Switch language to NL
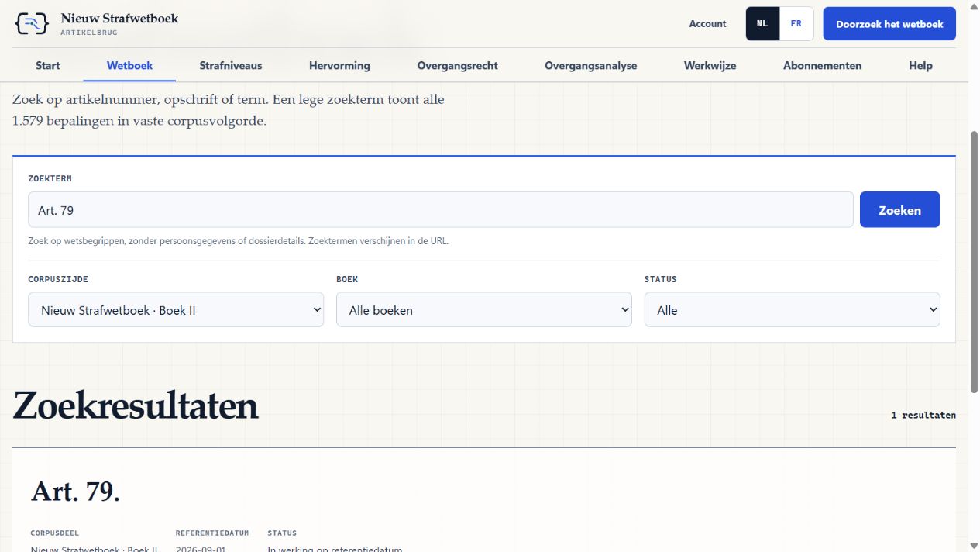This screenshot has height=552, width=980. coord(762,23)
